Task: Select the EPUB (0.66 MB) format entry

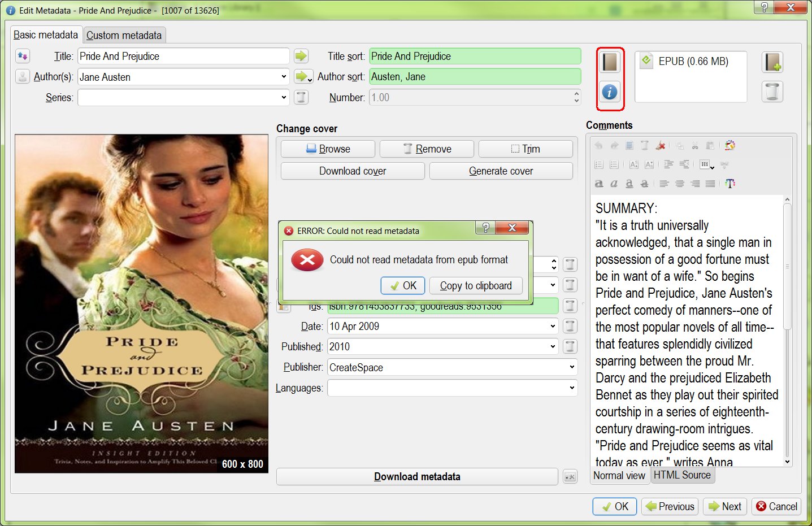Action: coord(693,62)
